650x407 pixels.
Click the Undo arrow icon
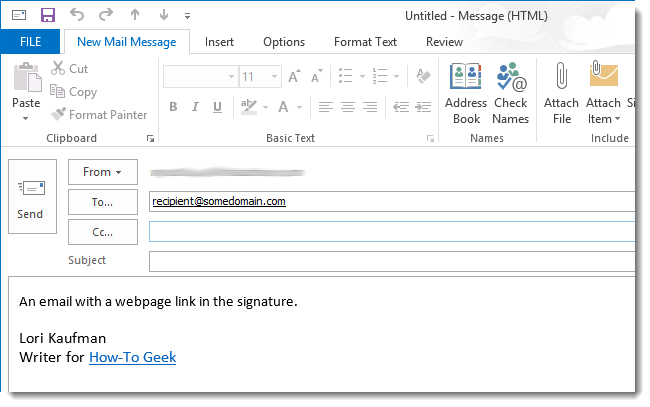pyautogui.click(x=77, y=15)
